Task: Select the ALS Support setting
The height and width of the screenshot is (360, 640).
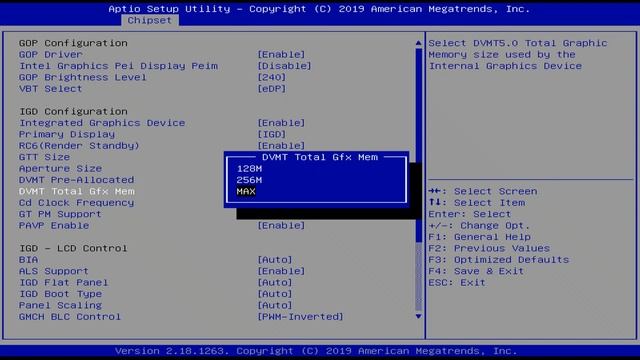Action: [53, 271]
